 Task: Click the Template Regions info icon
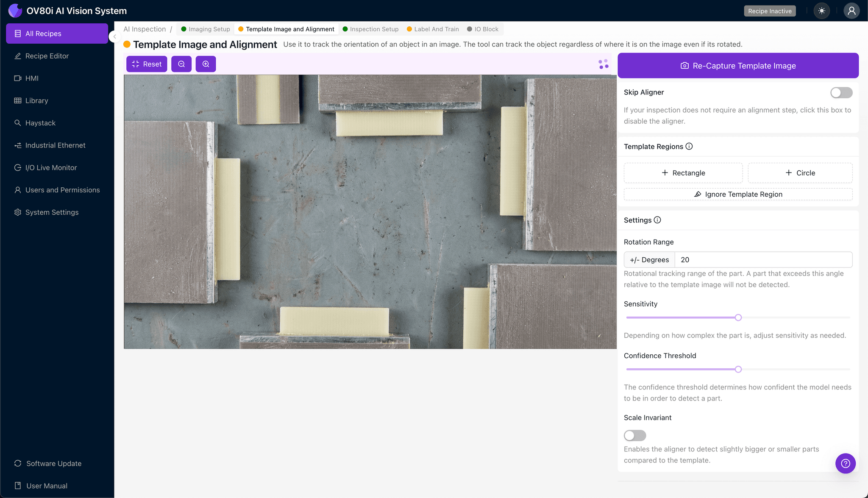(x=689, y=146)
